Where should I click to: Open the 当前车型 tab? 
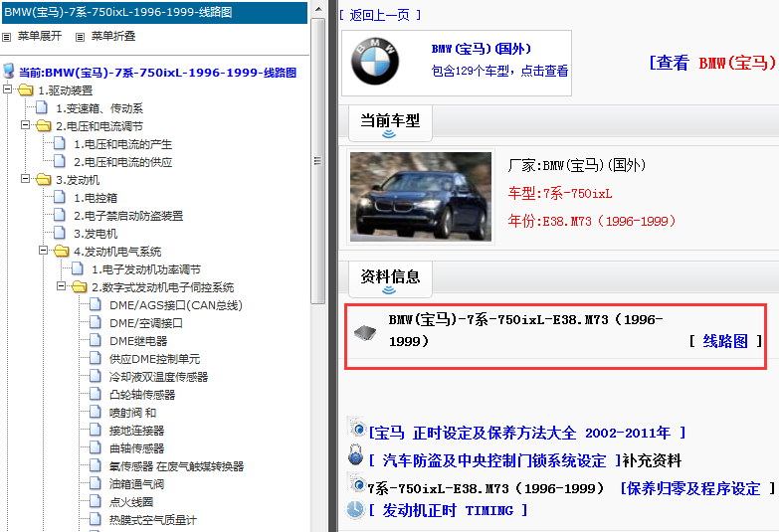390,123
